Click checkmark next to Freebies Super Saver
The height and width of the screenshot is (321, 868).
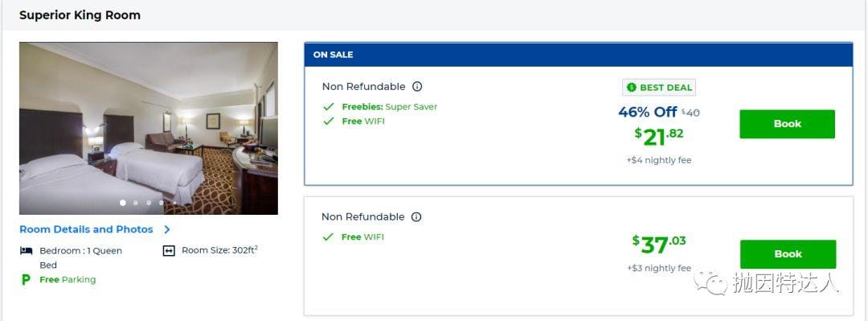(329, 106)
